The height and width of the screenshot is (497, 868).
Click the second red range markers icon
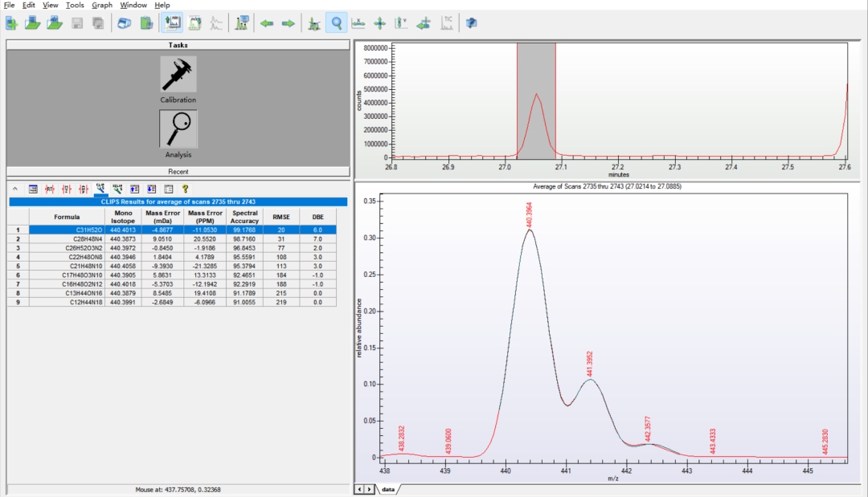point(67,189)
